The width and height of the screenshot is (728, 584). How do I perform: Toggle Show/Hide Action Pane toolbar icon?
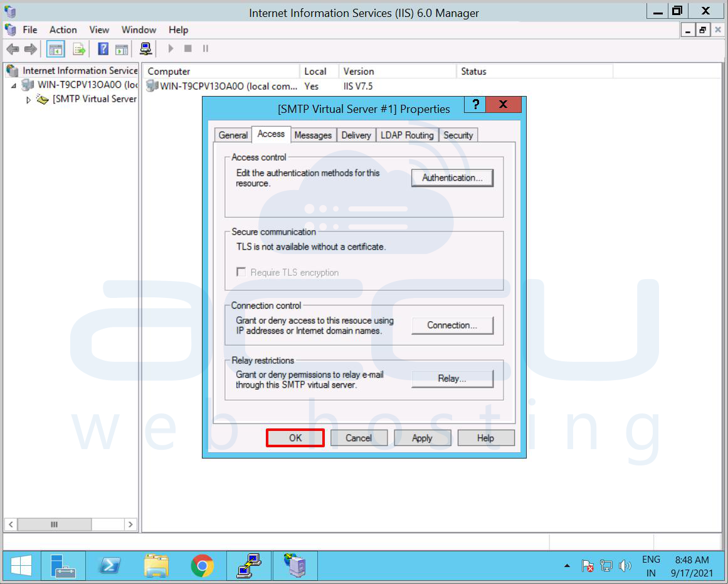coord(122,49)
